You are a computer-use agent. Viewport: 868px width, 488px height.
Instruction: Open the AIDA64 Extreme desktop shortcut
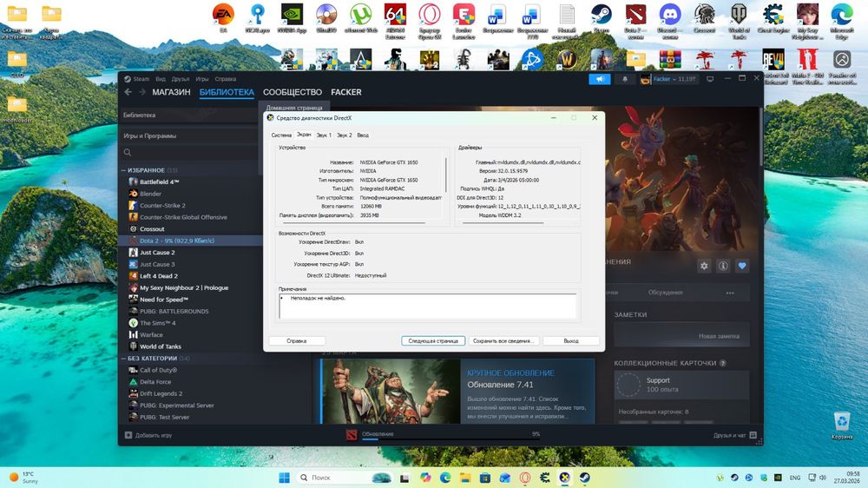tap(395, 20)
